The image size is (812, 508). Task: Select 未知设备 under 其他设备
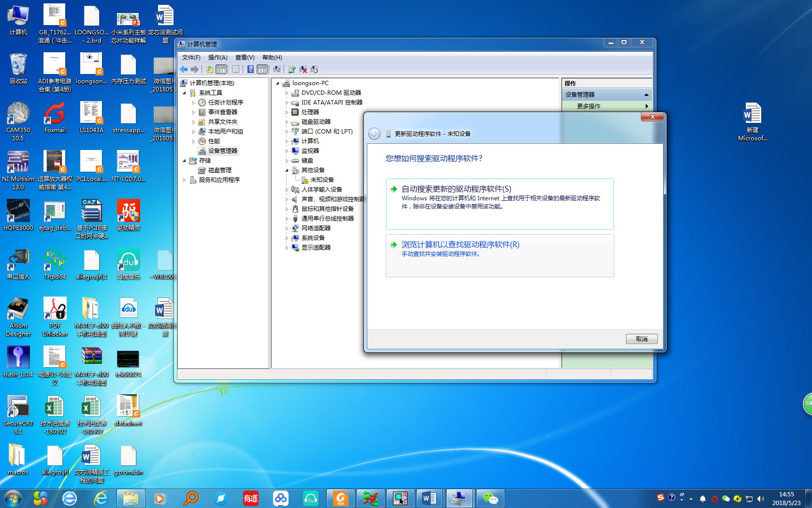click(x=322, y=180)
